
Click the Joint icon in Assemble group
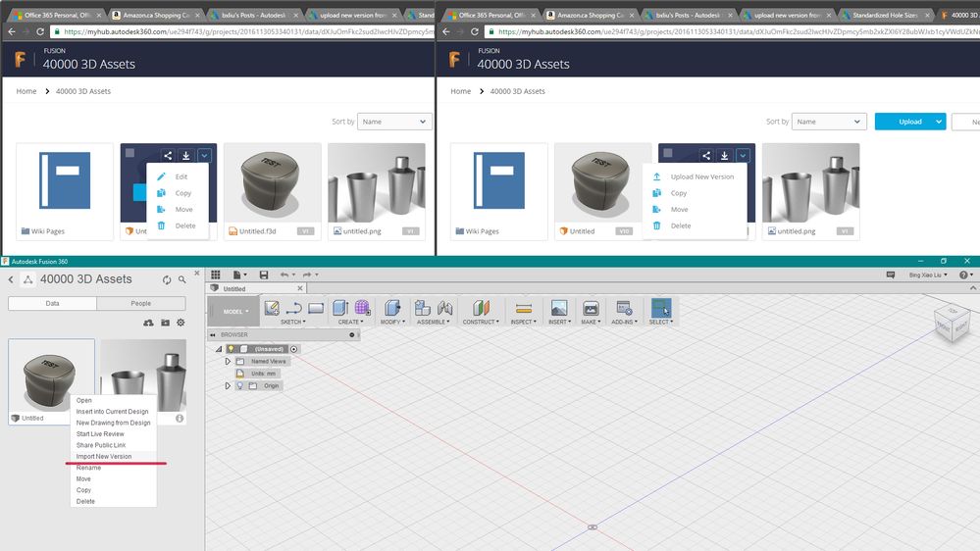point(444,308)
